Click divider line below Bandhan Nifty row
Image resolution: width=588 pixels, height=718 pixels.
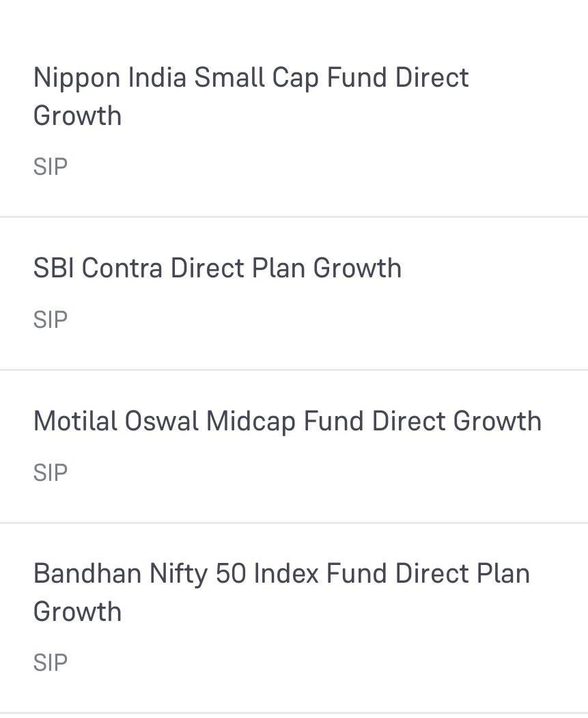pyautogui.click(x=294, y=713)
